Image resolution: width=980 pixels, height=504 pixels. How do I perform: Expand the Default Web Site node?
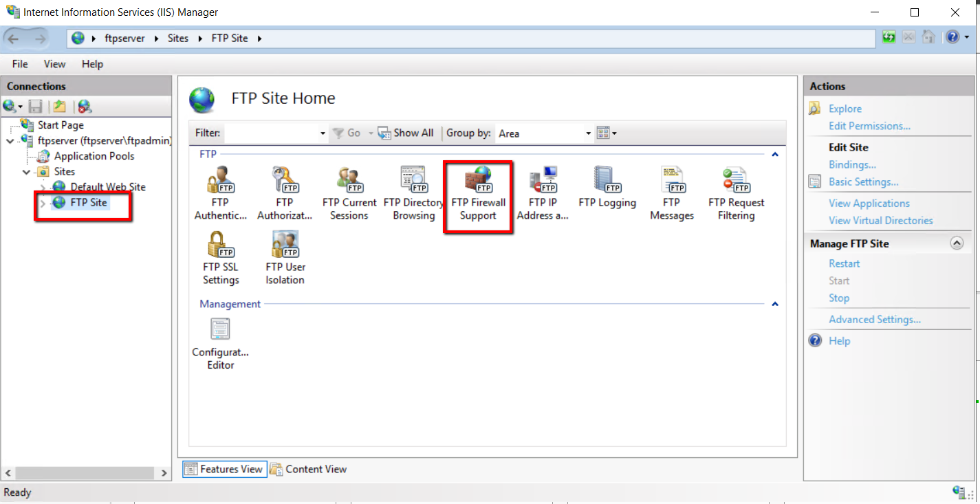43,187
